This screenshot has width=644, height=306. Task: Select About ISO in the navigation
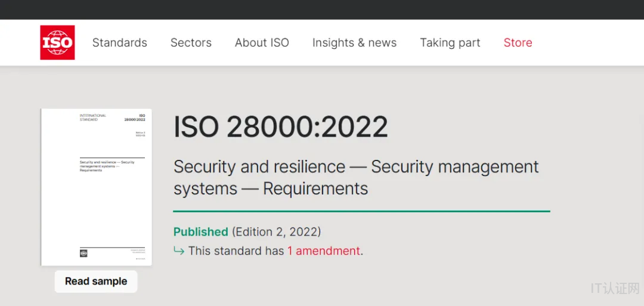point(262,42)
